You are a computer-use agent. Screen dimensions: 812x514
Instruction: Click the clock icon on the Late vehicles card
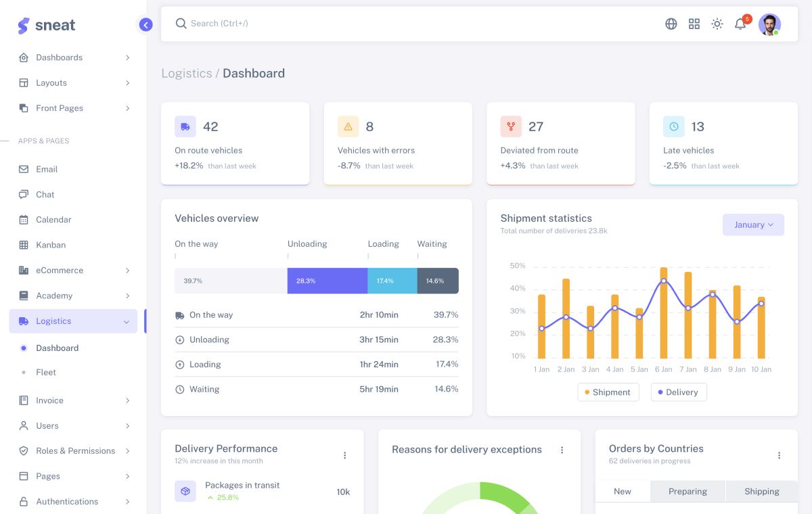pyautogui.click(x=673, y=126)
